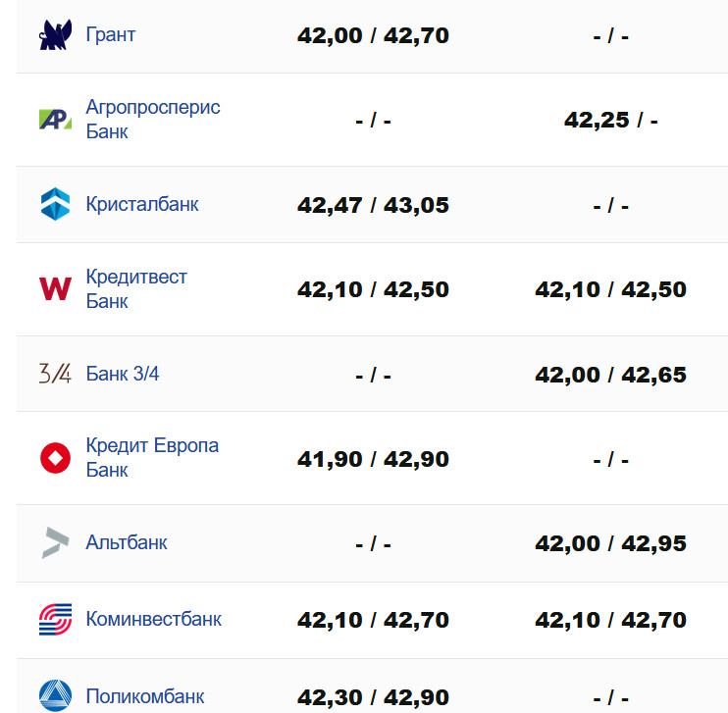Click Альтбанк rate 42,00 / 42,95
The image size is (728, 713).
click(610, 543)
